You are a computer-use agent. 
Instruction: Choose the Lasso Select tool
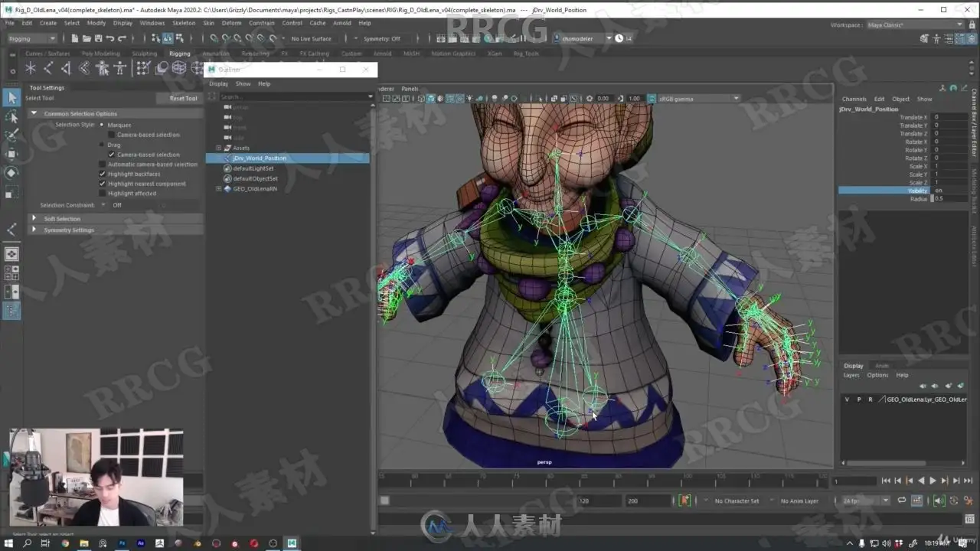tap(11, 116)
